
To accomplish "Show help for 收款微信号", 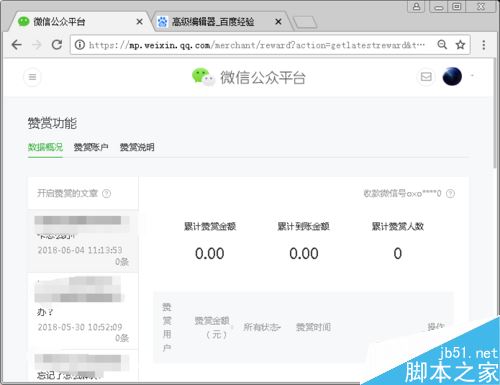I will [450, 193].
